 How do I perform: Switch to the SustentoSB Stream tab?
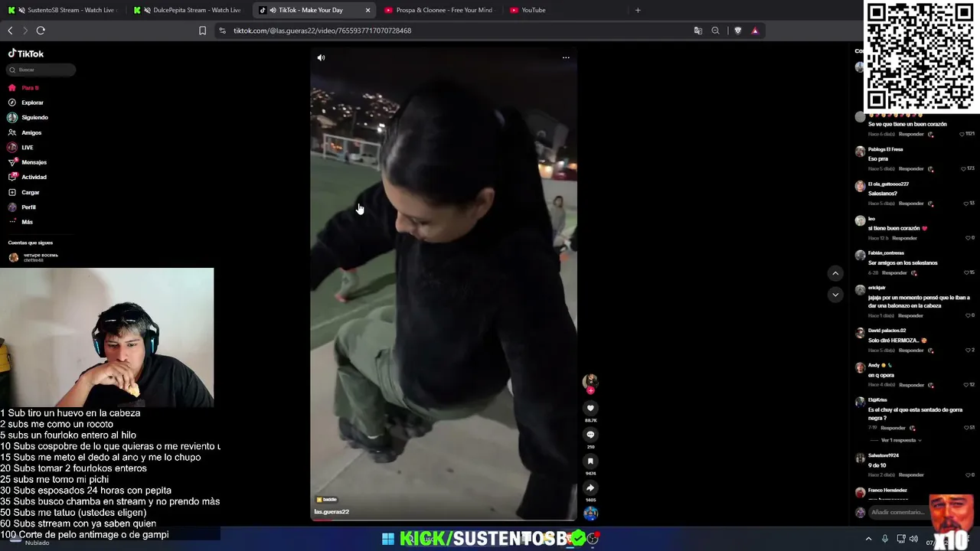click(63, 10)
